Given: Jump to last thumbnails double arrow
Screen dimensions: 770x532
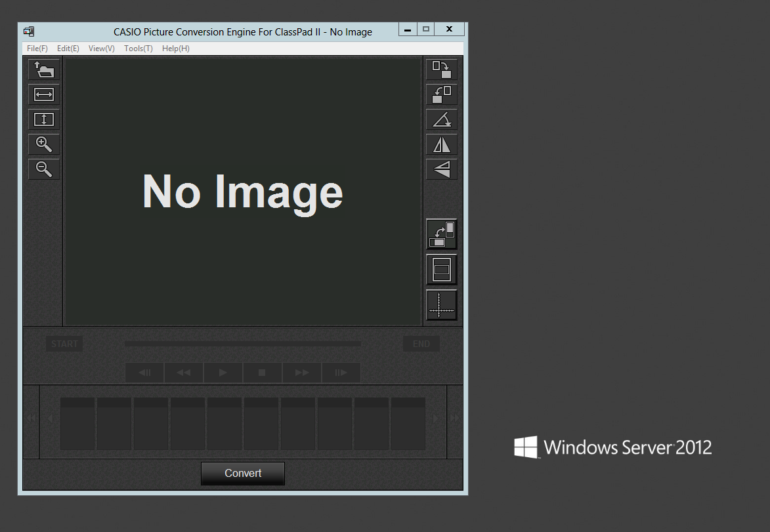Looking at the screenshot, I should coord(455,418).
